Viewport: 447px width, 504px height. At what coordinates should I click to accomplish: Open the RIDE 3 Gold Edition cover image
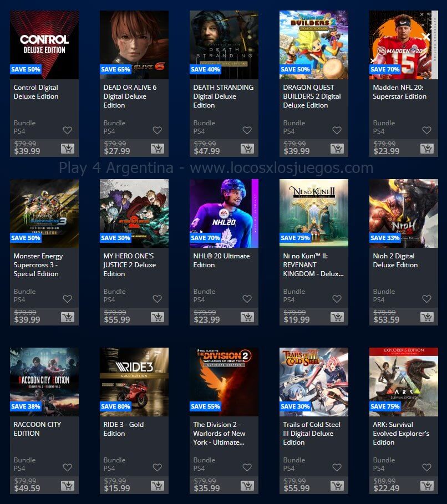134,382
